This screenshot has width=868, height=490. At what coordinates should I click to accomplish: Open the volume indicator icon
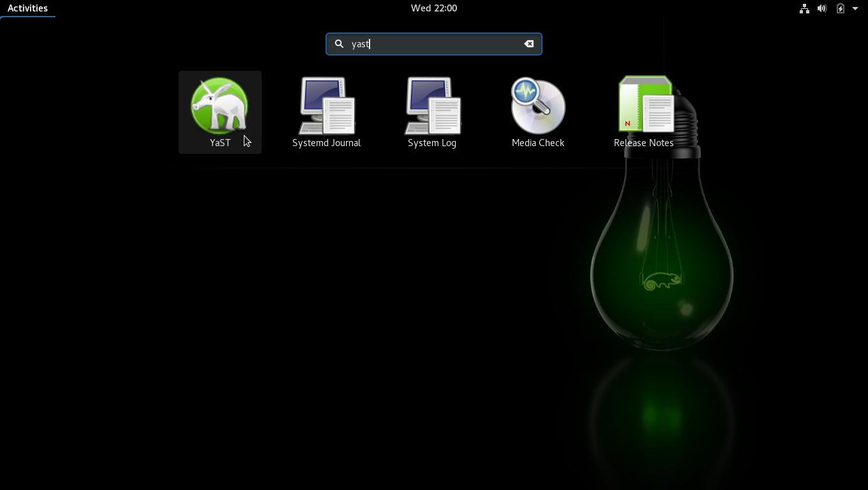click(x=822, y=8)
